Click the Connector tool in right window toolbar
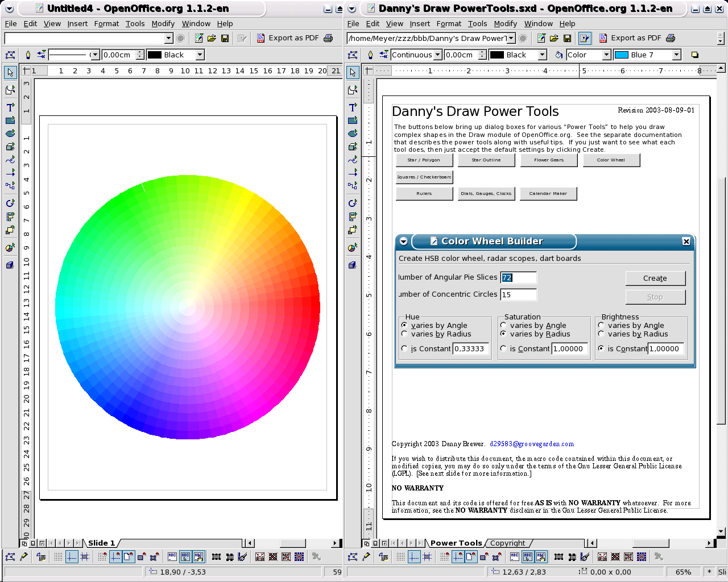 (x=353, y=185)
